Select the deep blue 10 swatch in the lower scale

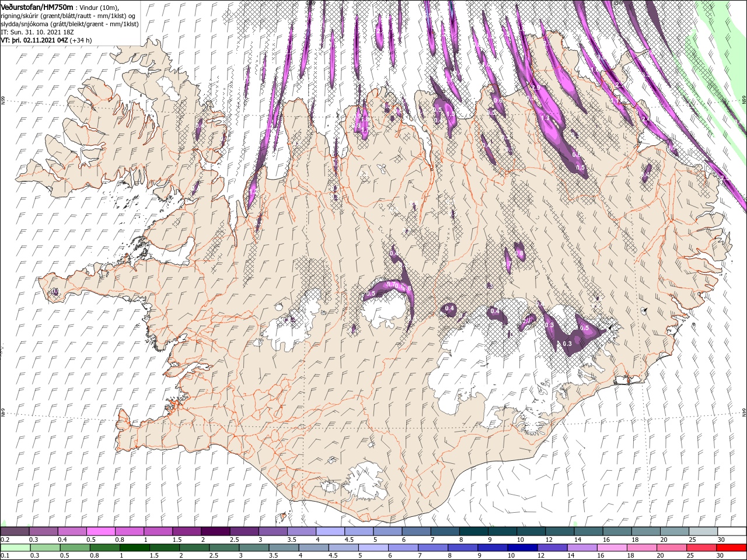point(522,548)
